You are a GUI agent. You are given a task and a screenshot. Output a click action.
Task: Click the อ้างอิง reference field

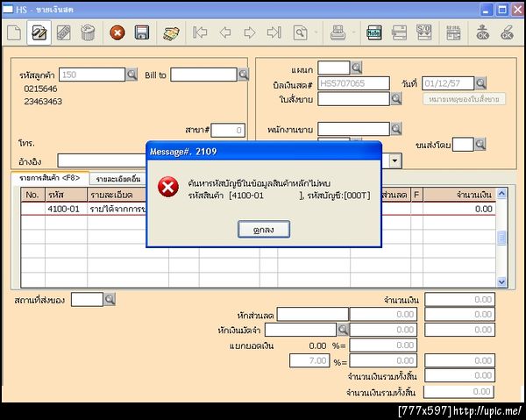tap(102, 160)
